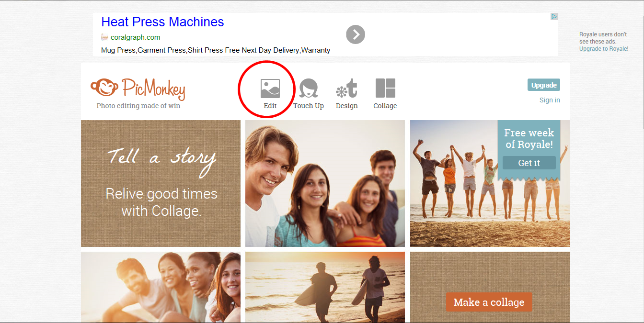Click the Sign in link
This screenshot has height=323, width=644.
coord(550,100)
